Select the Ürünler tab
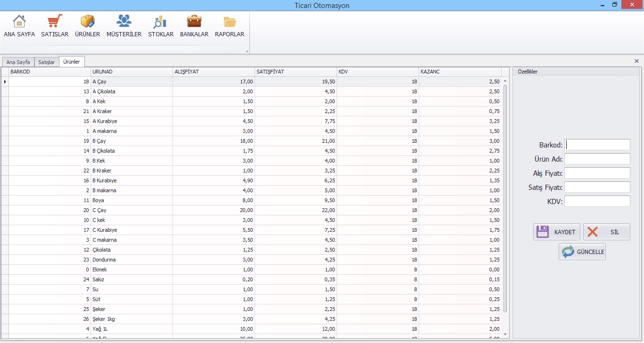 pyautogui.click(x=72, y=61)
